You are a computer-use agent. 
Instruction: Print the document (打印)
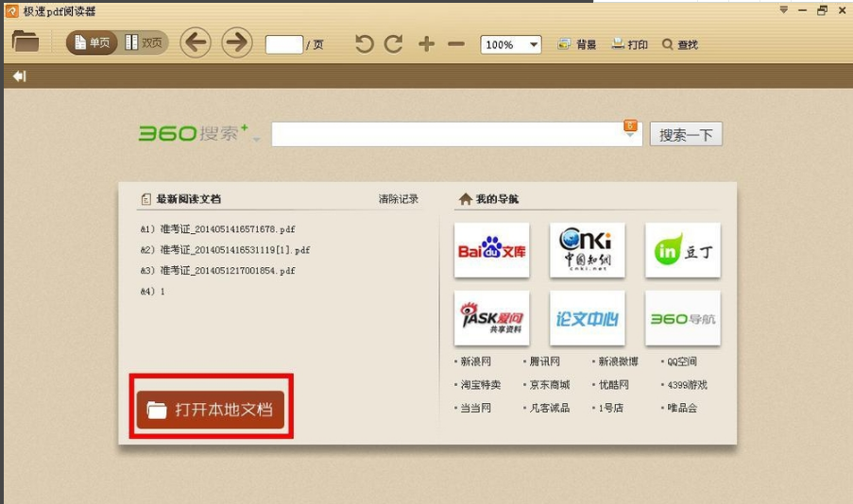[x=629, y=44]
